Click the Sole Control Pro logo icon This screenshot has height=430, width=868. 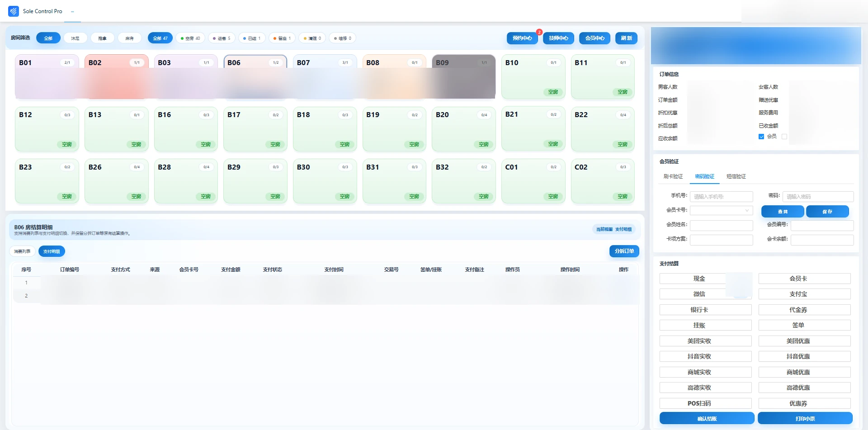point(14,11)
